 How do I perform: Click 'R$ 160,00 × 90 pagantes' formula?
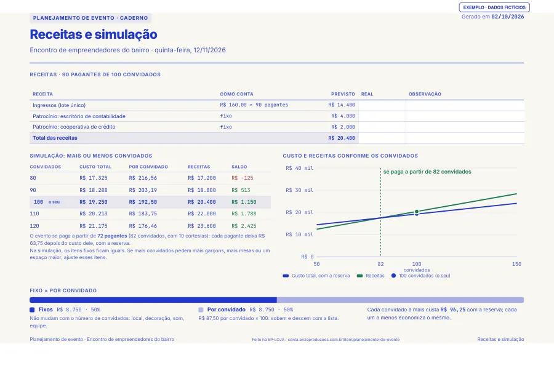click(x=254, y=105)
